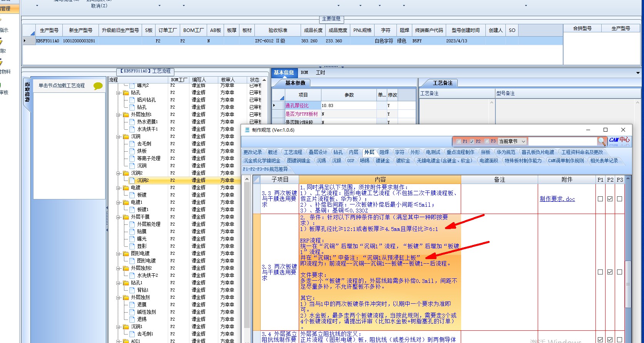Check P3 box for 制作要求.doc row
Image resolution: width=644 pixels, height=343 pixels.
pyautogui.click(x=619, y=199)
